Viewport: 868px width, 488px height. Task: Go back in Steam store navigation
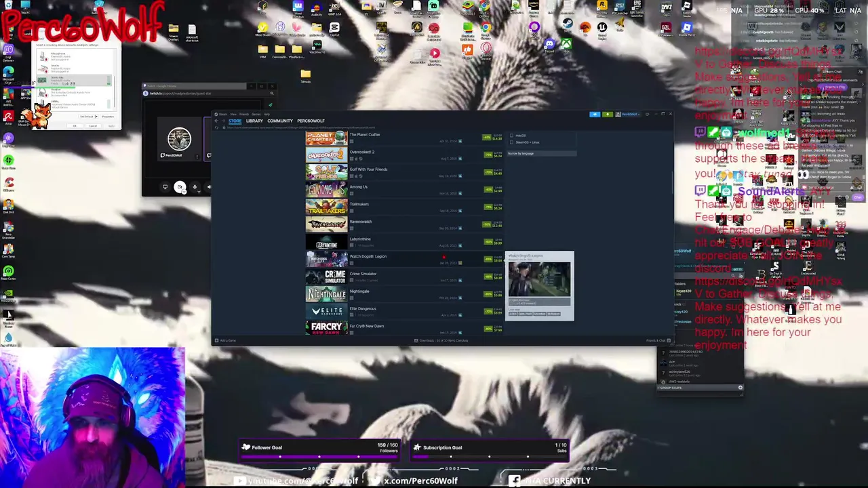pyautogui.click(x=216, y=121)
